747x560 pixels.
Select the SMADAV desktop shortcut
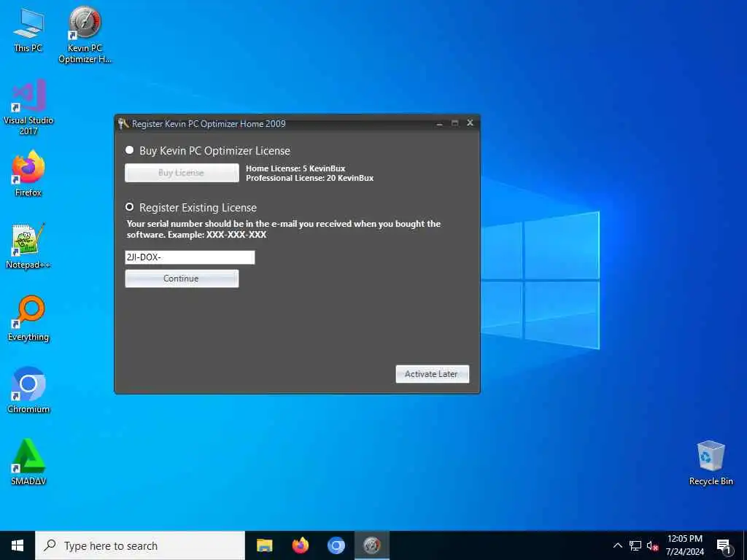(28, 462)
